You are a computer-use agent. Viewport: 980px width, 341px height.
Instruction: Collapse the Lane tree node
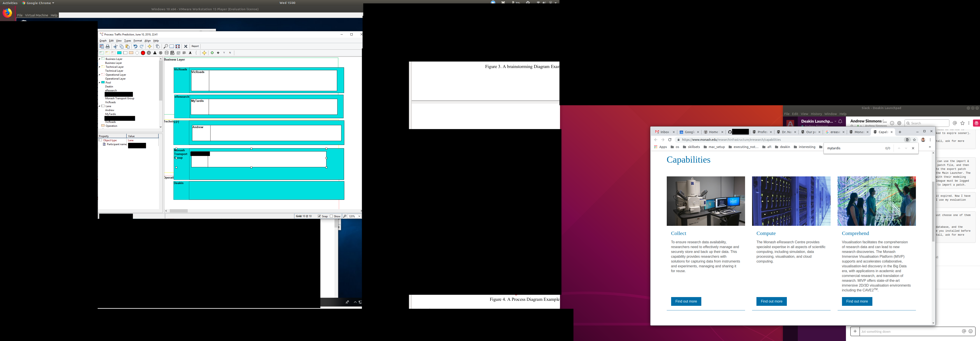tap(100, 106)
